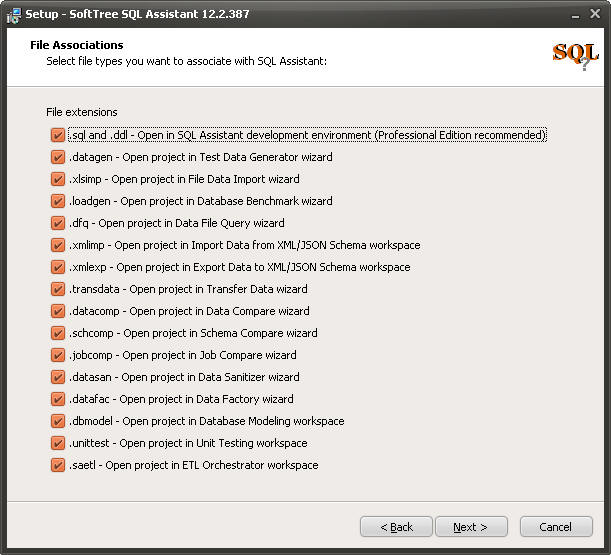Click '.dfq - Open project in Data File Query' text
611x555 pixels.
[x=177, y=223]
